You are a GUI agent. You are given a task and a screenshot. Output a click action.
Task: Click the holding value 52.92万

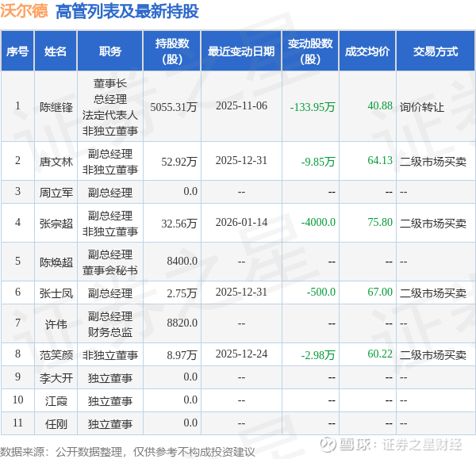(x=179, y=162)
